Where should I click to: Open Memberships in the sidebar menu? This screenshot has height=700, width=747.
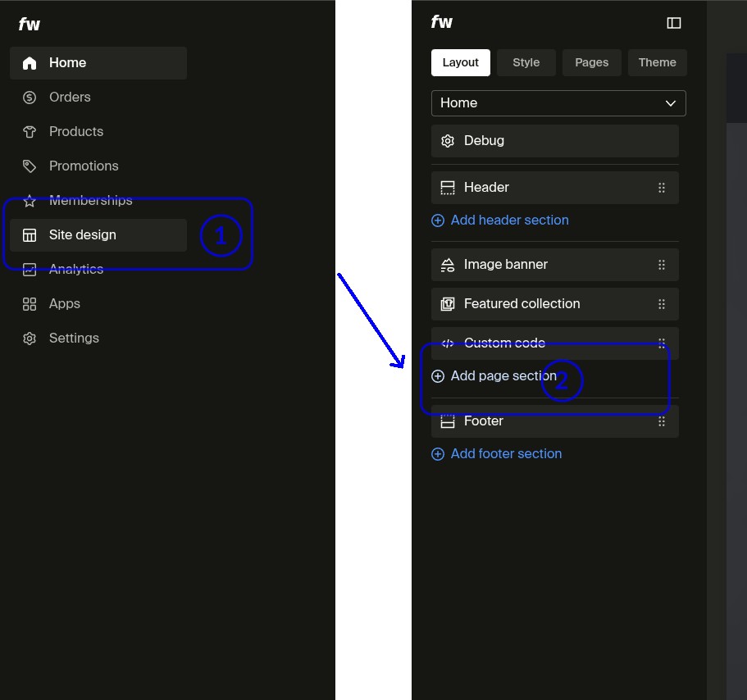tap(98, 201)
